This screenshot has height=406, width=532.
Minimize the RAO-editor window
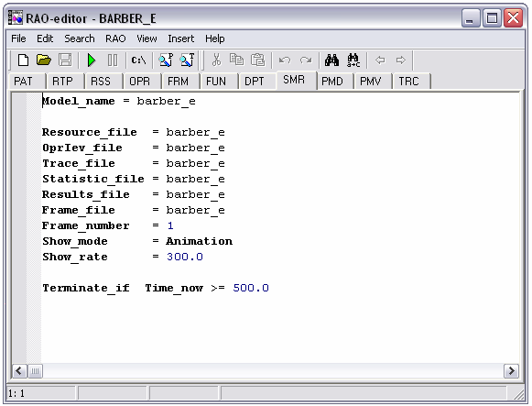tap(471, 17)
